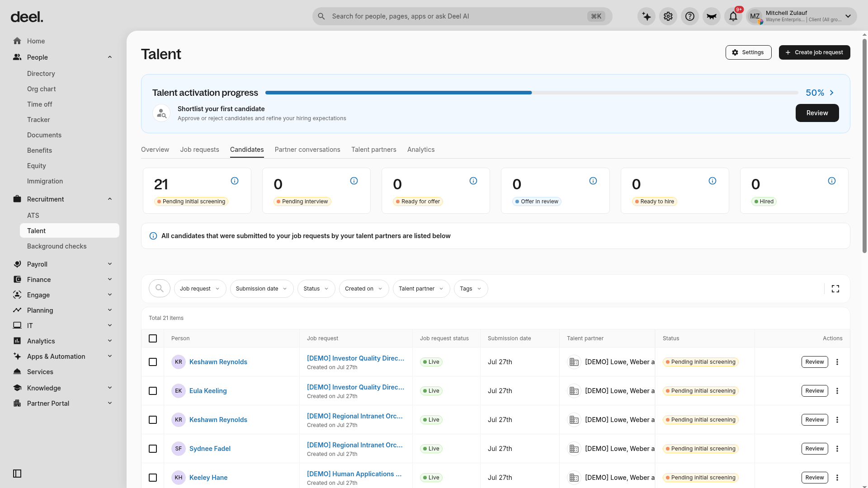This screenshot has width=868, height=488.
Task: Open Talent Settings button
Action: (x=748, y=52)
